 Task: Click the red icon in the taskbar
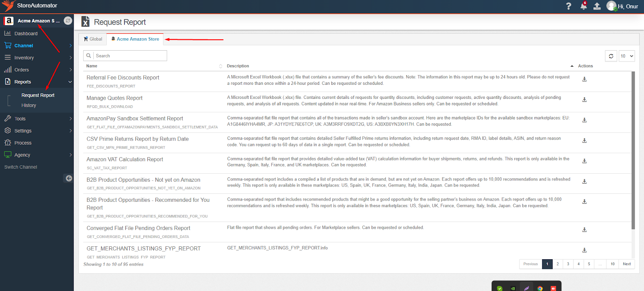pos(553,288)
